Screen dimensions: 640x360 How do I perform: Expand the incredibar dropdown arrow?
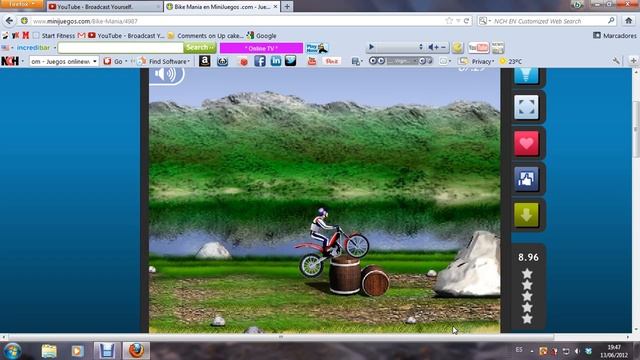[x=54, y=48]
